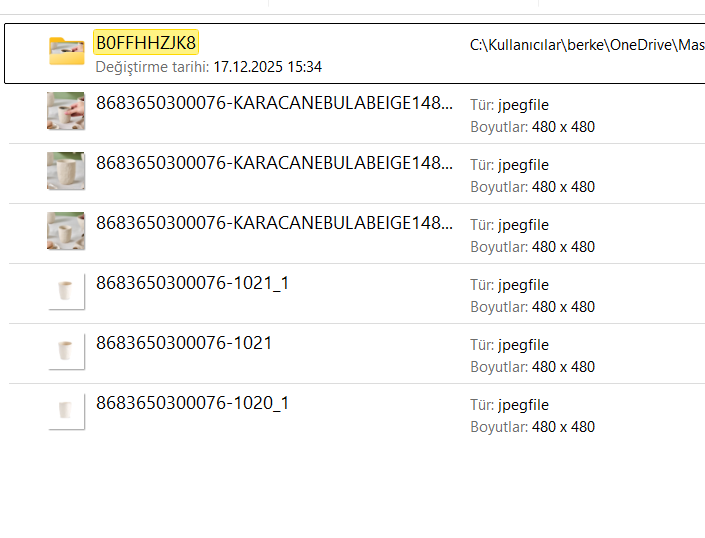Click the C:\Kullanıcılar\berke\OneDrive folder path
Image resolution: width=705 pixels, height=538 pixels.
pyautogui.click(x=587, y=45)
